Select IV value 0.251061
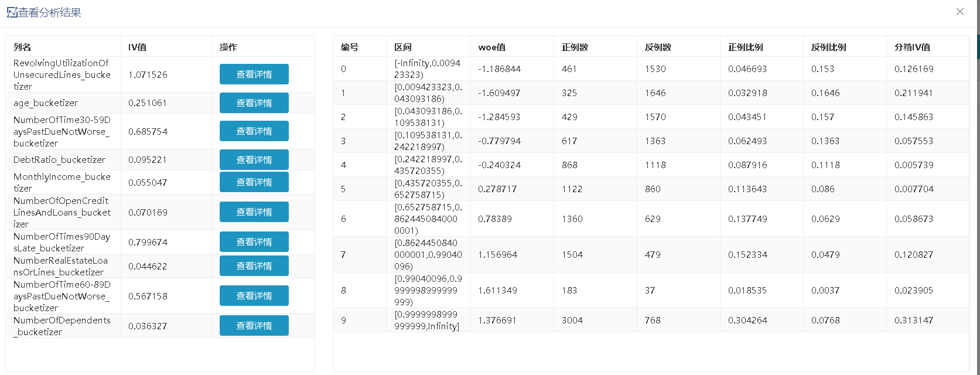 tap(148, 103)
